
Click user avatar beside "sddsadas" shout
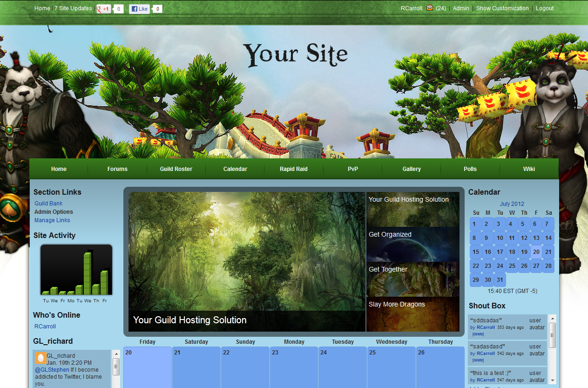pyautogui.click(x=537, y=324)
